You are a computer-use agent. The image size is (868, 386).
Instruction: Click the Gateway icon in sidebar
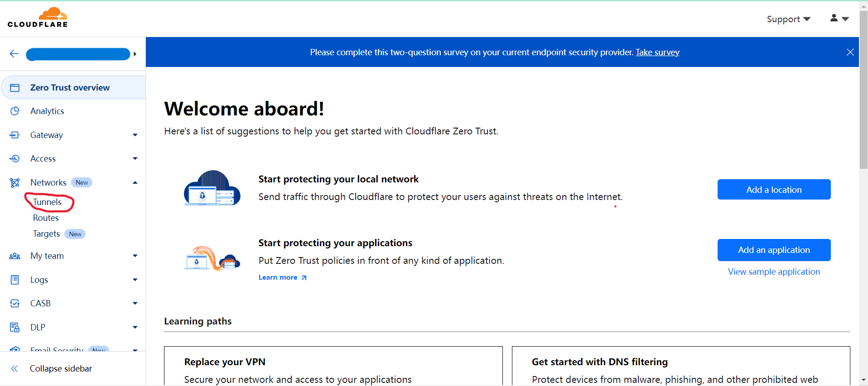click(15, 135)
